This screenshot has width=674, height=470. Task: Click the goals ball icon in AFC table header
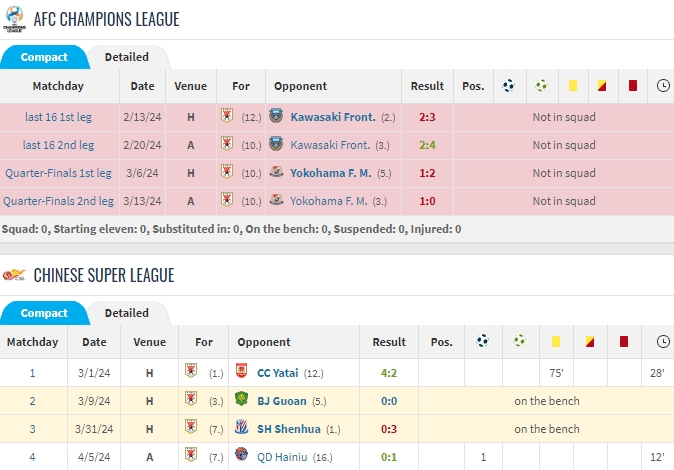(x=508, y=86)
